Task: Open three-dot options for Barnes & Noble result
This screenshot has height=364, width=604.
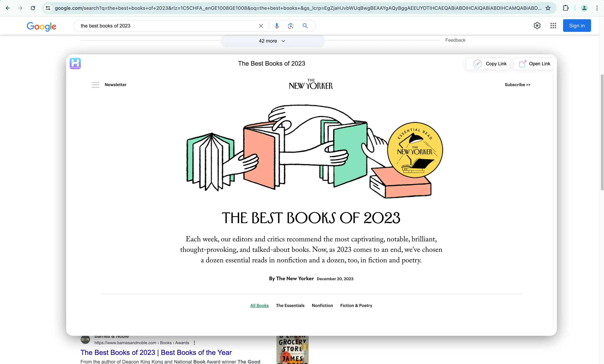Action: (x=194, y=343)
